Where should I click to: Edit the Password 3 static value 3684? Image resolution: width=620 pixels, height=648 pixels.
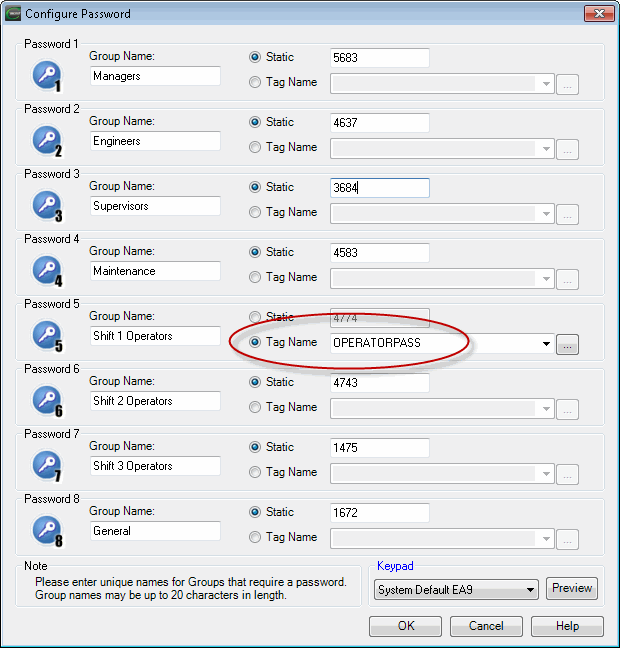click(380, 188)
